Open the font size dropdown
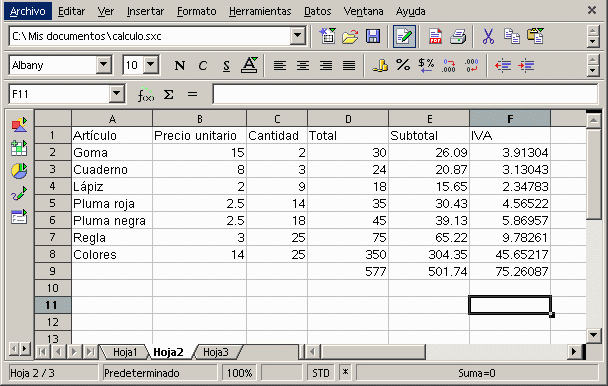 [x=151, y=65]
